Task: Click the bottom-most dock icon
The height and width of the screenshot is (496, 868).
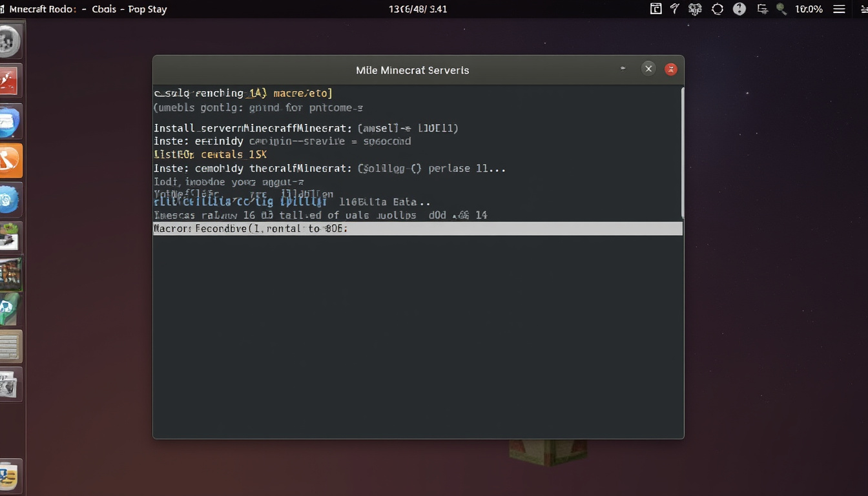Action: (x=9, y=477)
